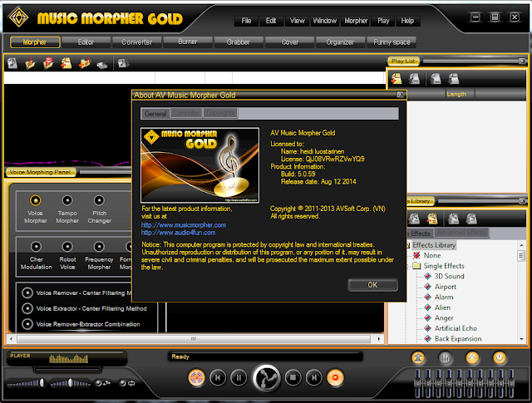Select the General tab in About dialog
The width and height of the screenshot is (532, 403).
click(155, 114)
